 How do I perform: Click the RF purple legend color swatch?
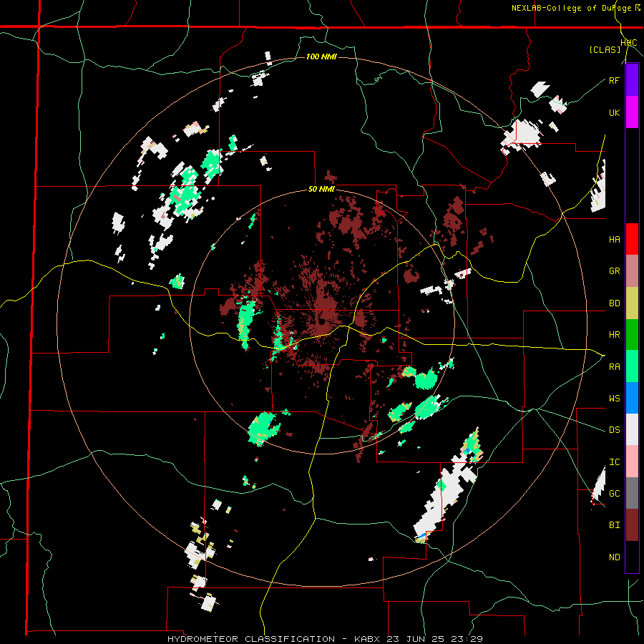[632, 80]
